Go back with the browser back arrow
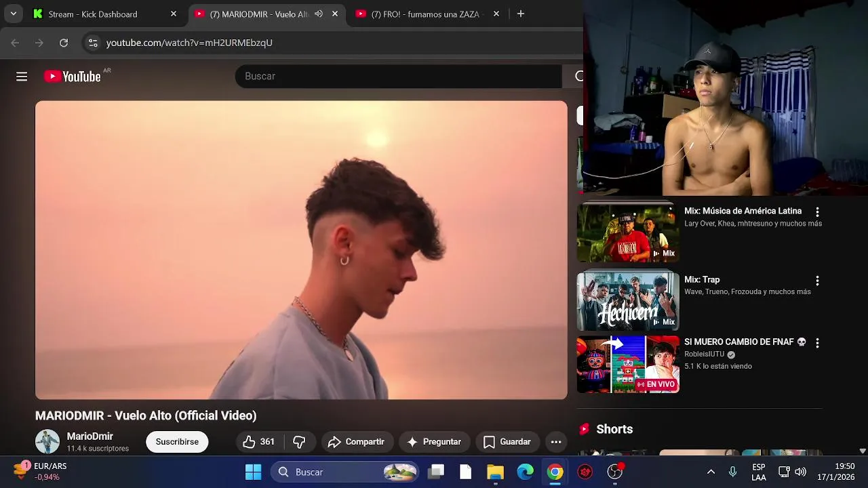868x488 pixels. pos(15,43)
